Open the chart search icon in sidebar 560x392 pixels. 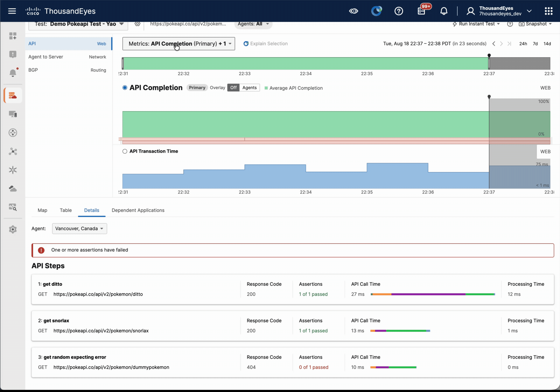13,207
